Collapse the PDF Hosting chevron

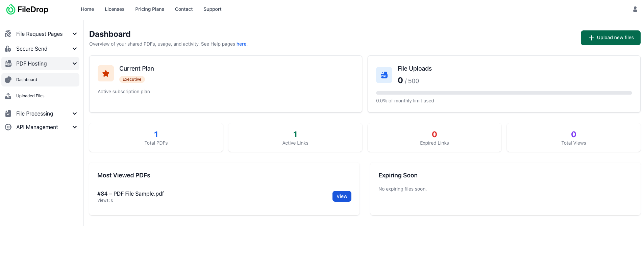tap(75, 64)
